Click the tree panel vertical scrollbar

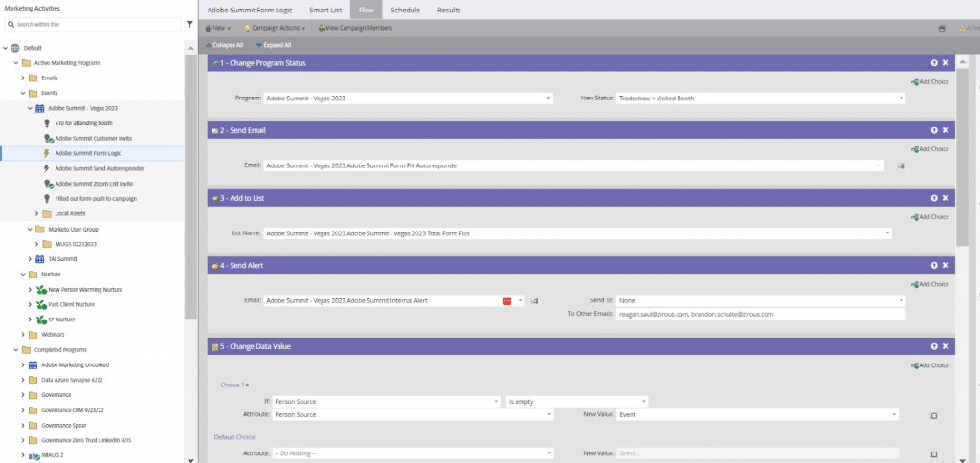(190, 187)
